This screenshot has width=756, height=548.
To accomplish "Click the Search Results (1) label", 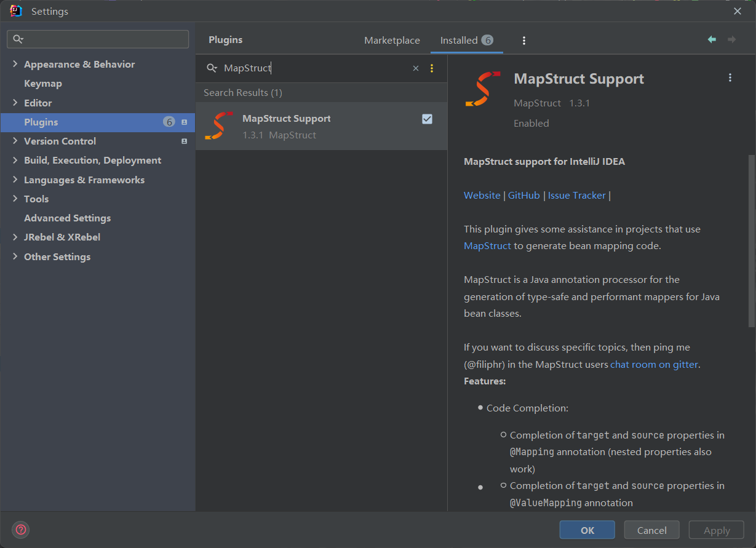I will tap(243, 93).
